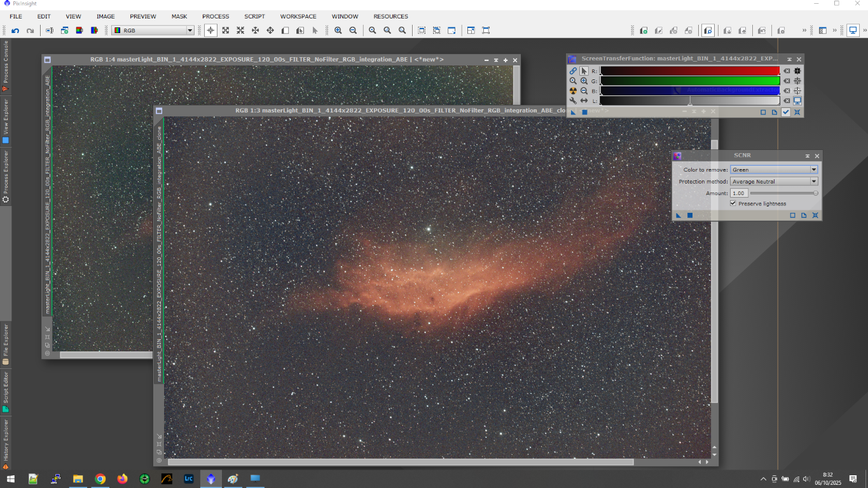This screenshot has width=868, height=488.
Task: Expand the Protection method dropdown
Action: (x=774, y=182)
